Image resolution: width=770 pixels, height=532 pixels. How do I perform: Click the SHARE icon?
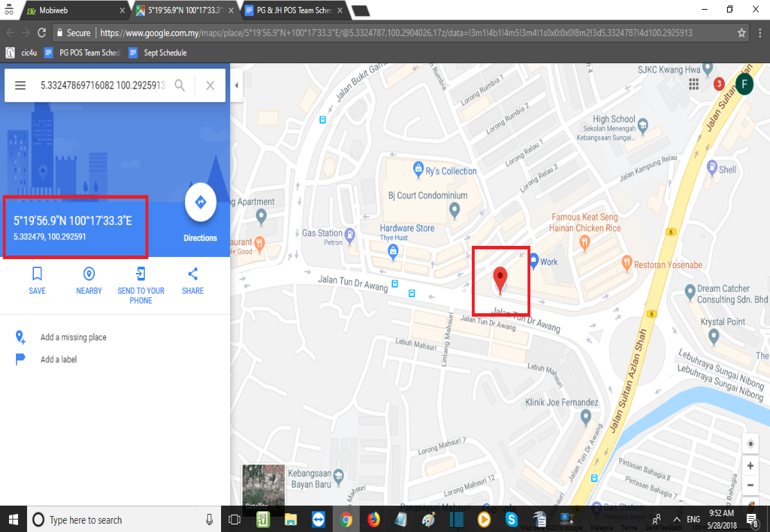click(x=193, y=274)
